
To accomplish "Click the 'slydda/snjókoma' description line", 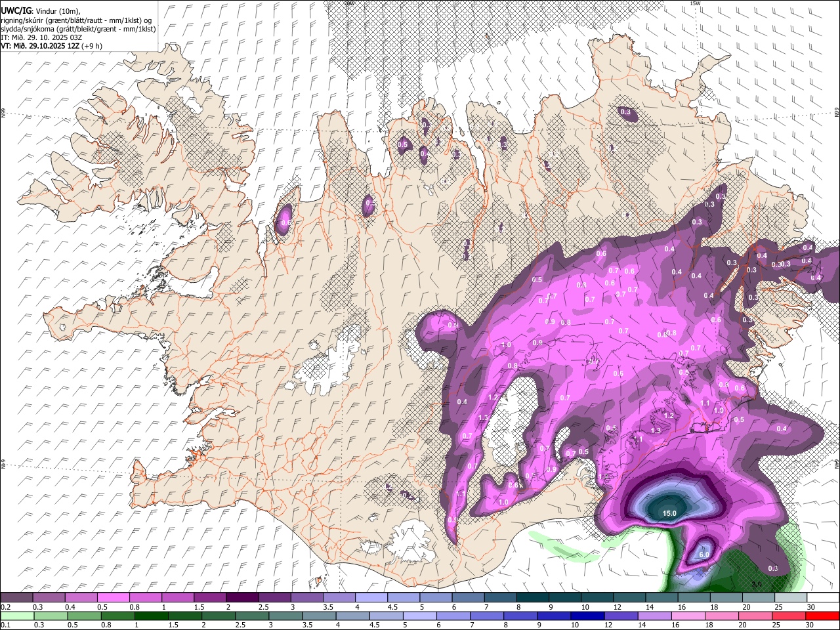I will click(78, 29).
